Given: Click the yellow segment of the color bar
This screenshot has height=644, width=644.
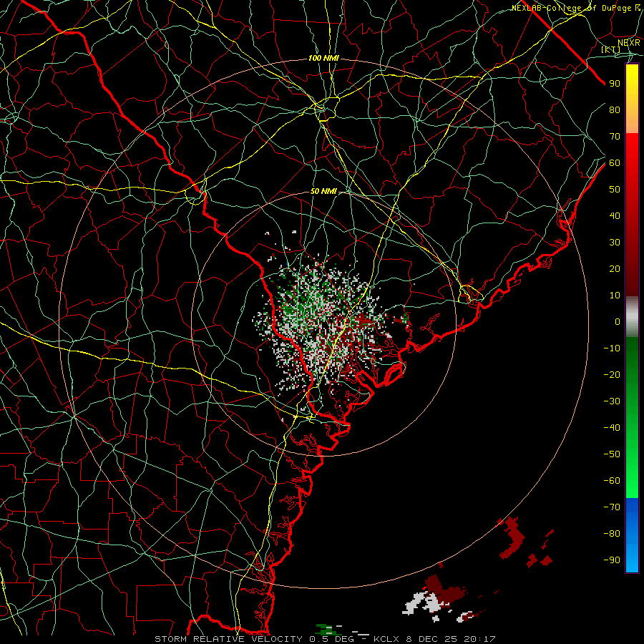Looking at the screenshot, I should [632, 99].
